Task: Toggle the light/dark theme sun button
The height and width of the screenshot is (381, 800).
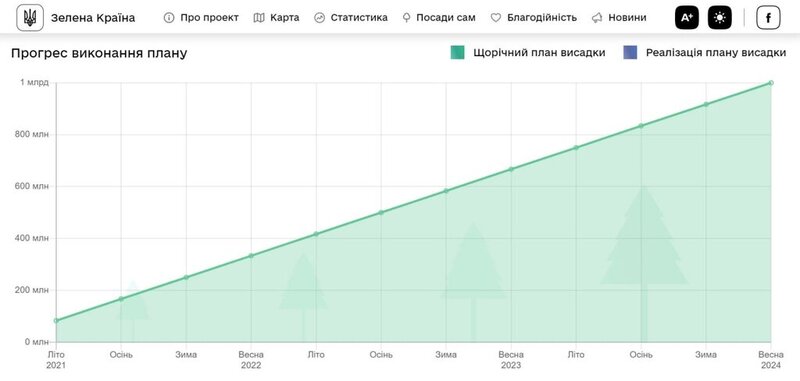Action: point(720,18)
